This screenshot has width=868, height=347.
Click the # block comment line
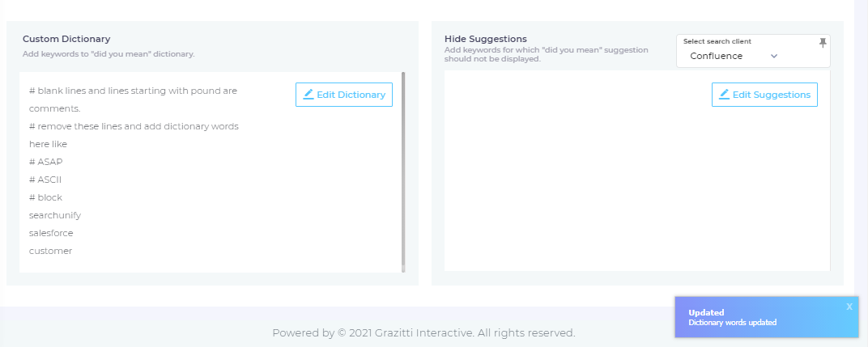(x=45, y=197)
